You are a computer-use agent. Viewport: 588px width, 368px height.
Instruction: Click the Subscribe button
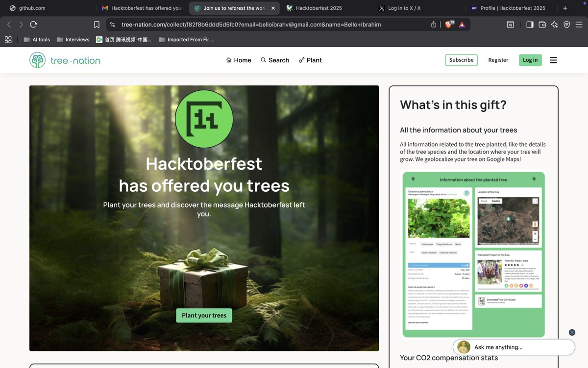(x=461, y=60)
